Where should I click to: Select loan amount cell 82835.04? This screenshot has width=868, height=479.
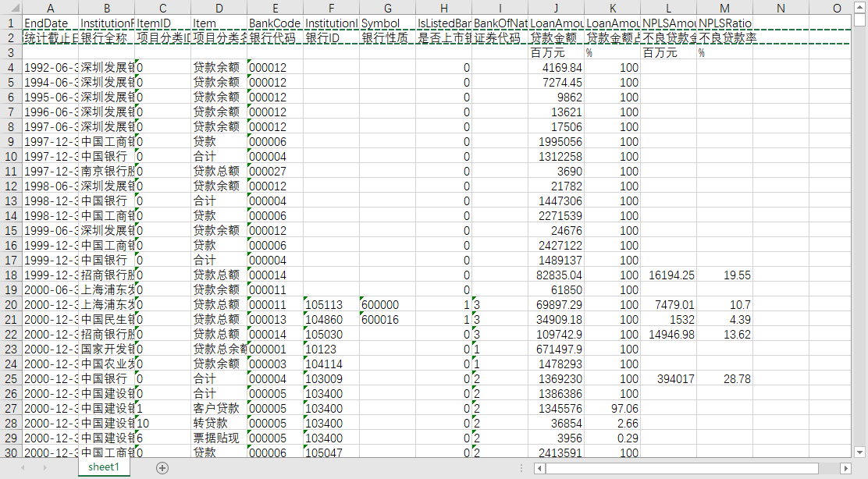click(556, 275)
